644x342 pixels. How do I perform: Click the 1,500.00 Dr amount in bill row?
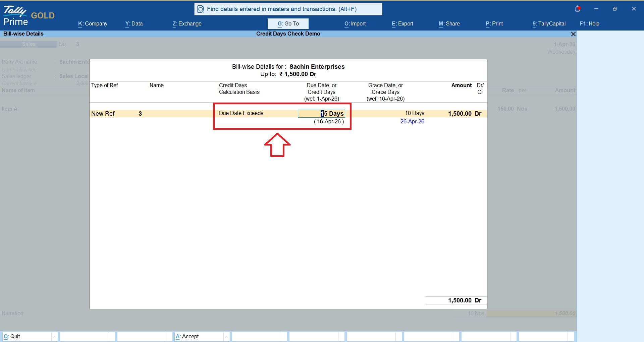[465, 114]
